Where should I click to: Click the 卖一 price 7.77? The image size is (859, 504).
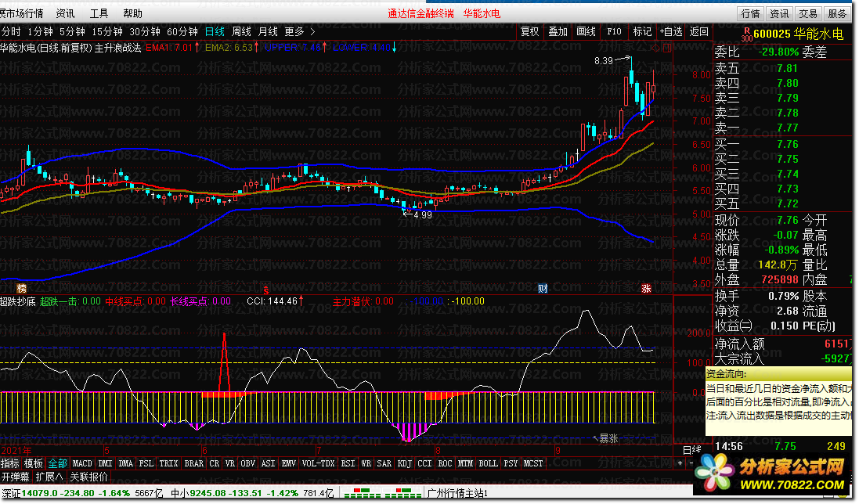787,128
